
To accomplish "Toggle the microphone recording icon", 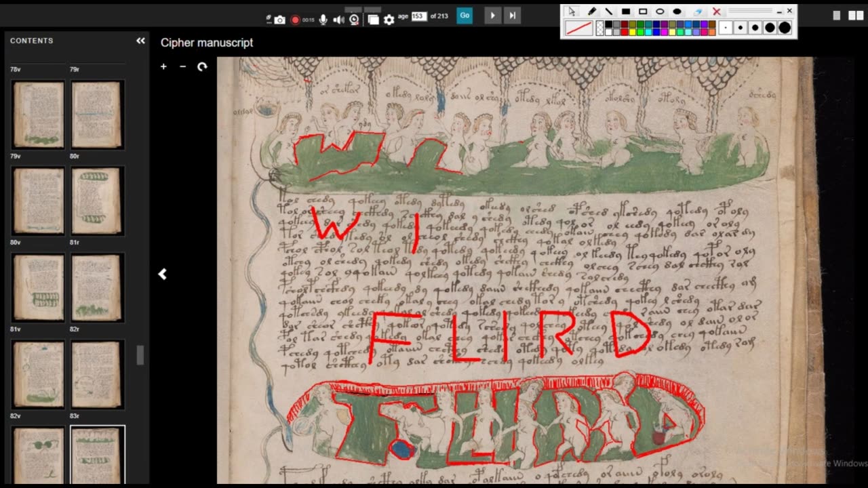I will pos(323,20).
